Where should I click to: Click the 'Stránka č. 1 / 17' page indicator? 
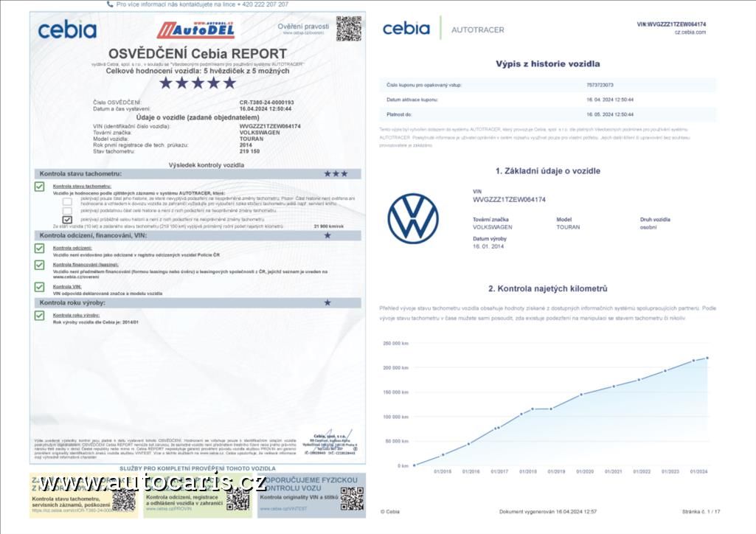[701, 511]
